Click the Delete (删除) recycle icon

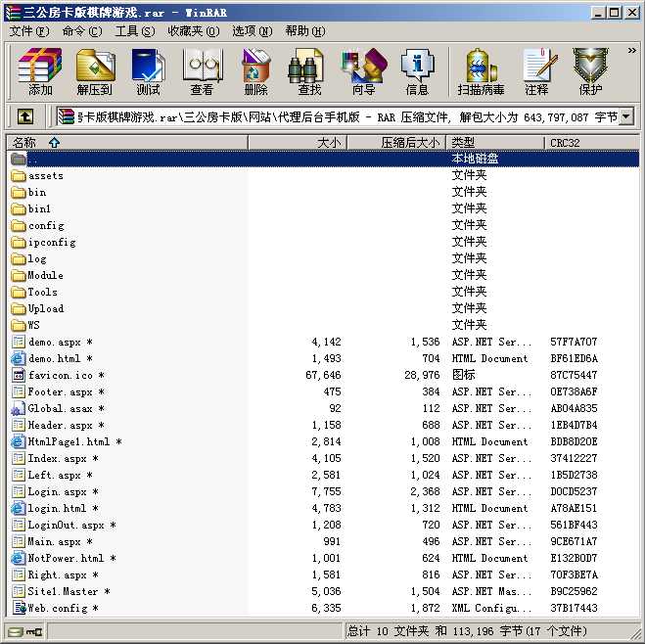coord(255,65)
